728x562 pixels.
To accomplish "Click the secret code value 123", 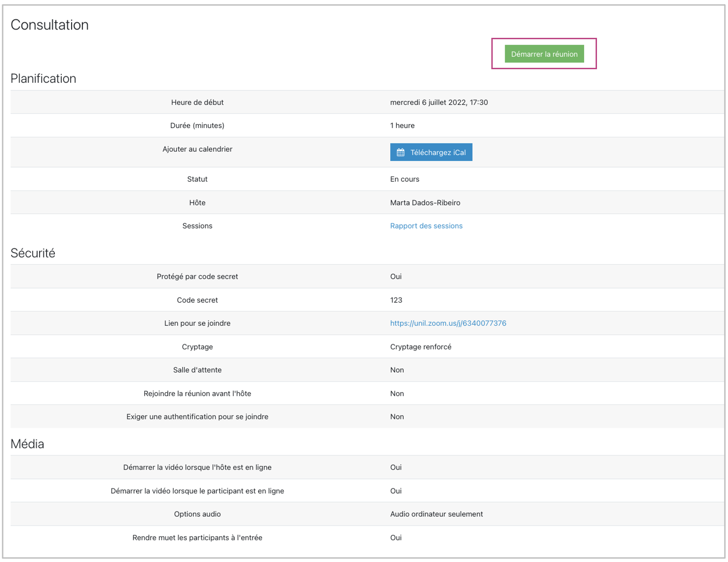I will coord(396,300).
